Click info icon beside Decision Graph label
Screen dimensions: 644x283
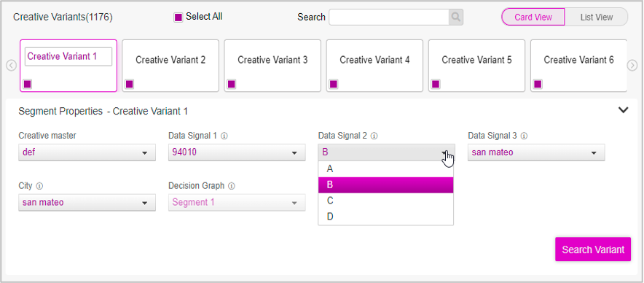click(232, 186)
